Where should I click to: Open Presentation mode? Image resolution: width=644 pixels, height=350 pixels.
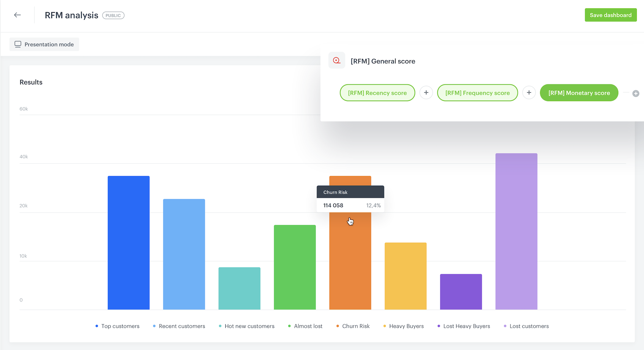44,44
